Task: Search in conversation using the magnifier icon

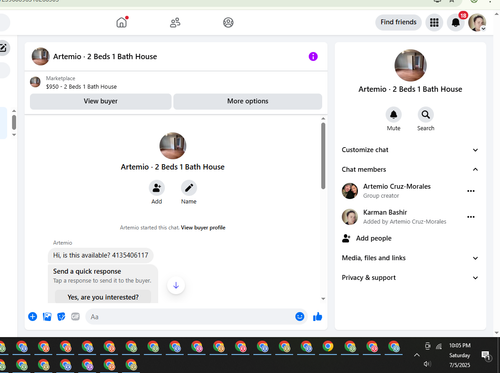Action: (425, 115)
